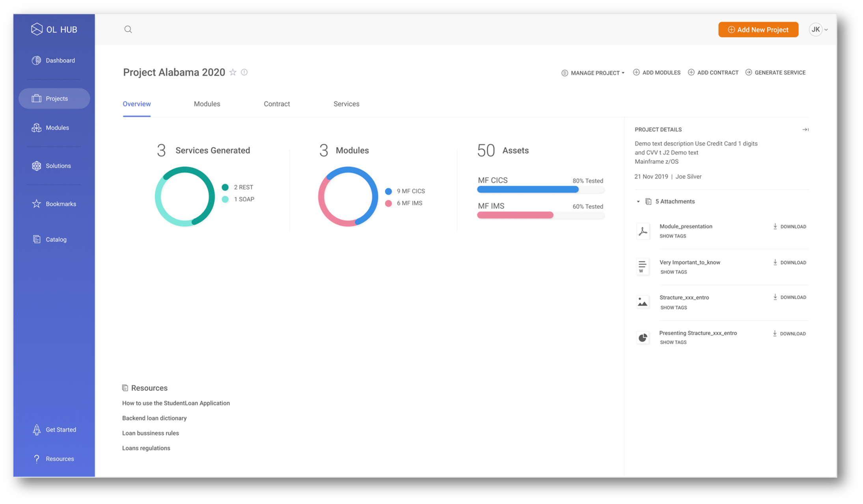Open the Solutions sidebar icon
The height and width of the screenshot is (504, 863).
coord(37,166)
